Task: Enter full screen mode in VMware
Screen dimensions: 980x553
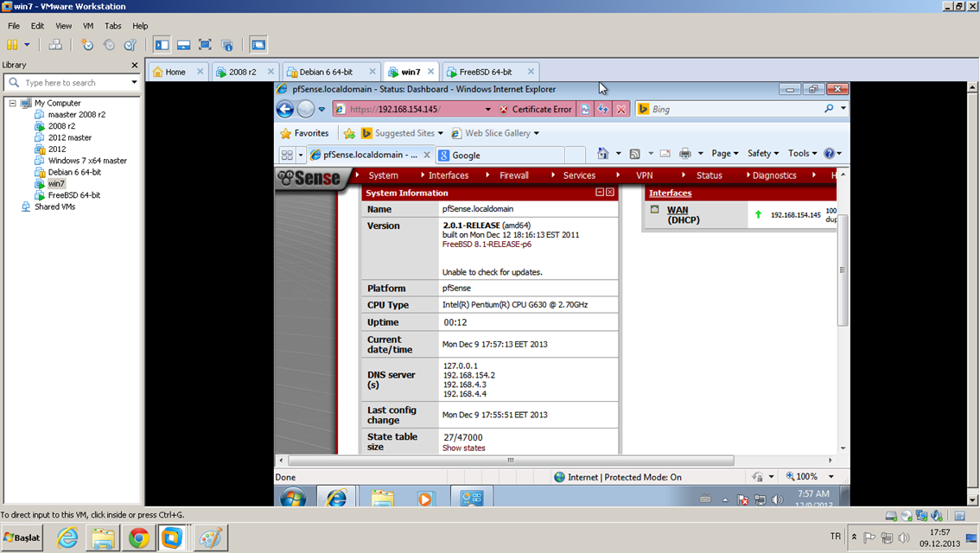Action: coord(205,45)
